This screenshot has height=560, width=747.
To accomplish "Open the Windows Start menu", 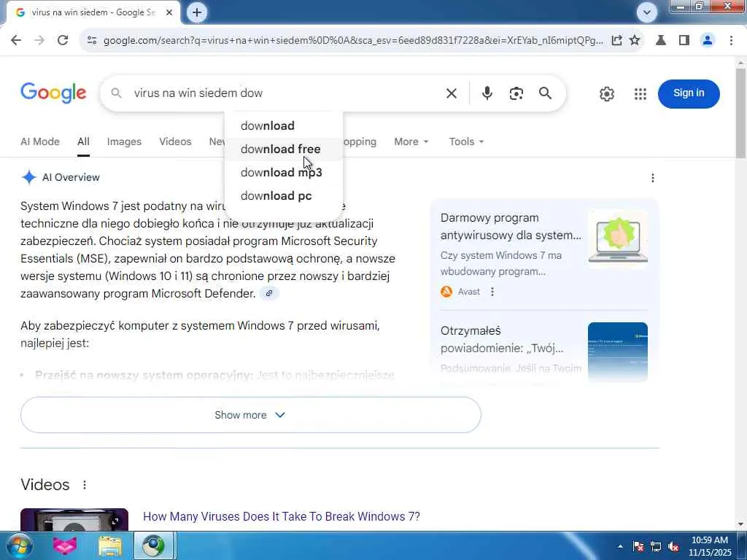I will click(x=18, y=545).
